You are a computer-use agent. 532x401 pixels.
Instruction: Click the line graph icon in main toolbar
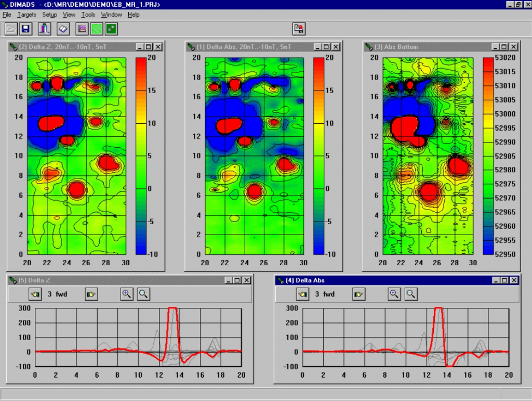(82, 29)
